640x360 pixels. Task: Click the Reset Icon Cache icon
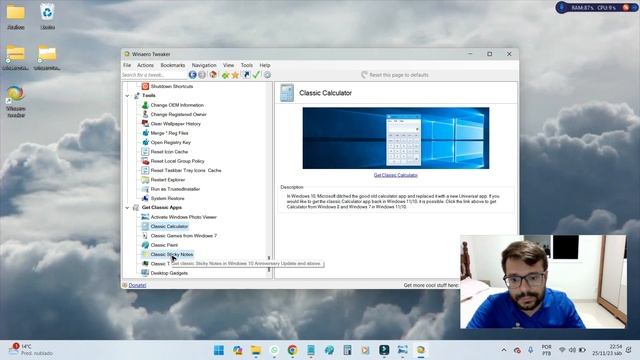point(145,151)
